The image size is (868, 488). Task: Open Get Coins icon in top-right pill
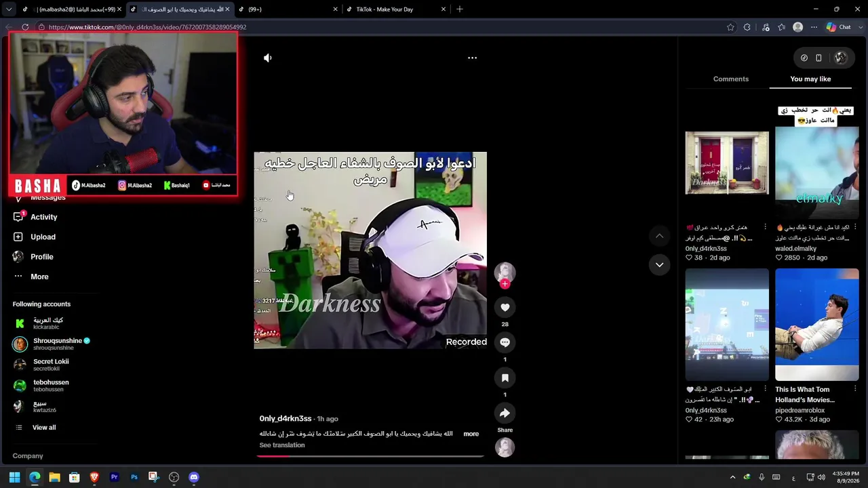click(804, 58)
